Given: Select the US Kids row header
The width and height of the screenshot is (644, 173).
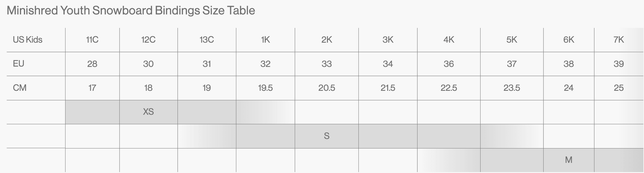Looking at the screenshot, I should click(x=27, y=40).
